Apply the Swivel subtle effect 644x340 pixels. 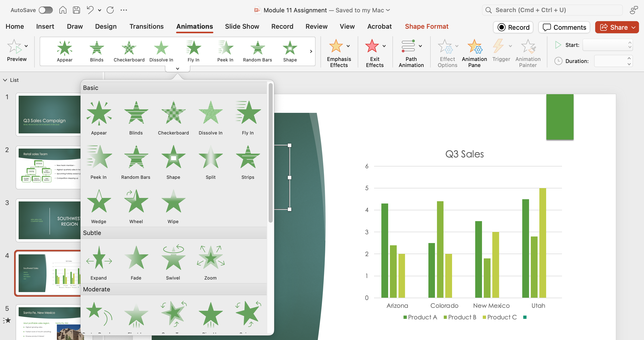click(x=173, y=263)
